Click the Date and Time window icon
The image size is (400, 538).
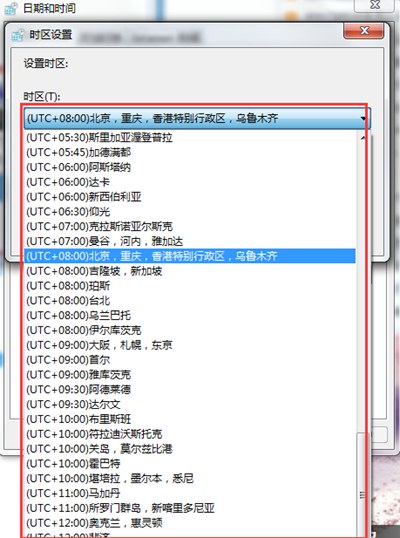coord(11,8)
